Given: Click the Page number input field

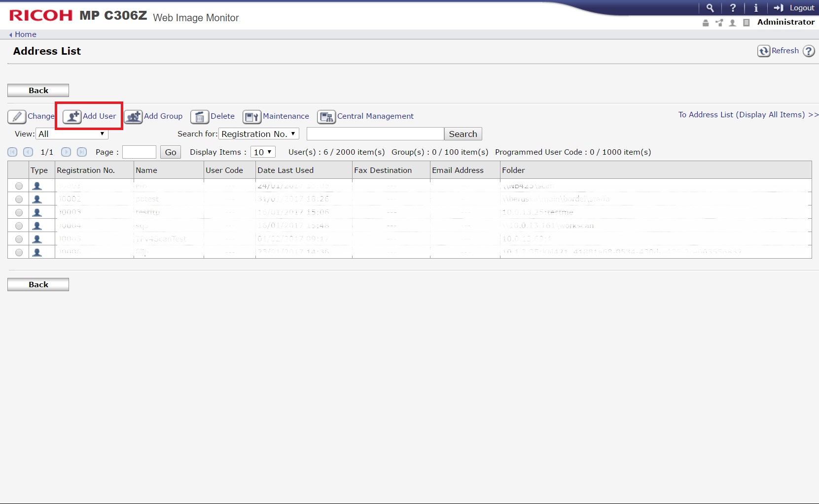Looking at the screenshot, I should (x=139, y=152).
